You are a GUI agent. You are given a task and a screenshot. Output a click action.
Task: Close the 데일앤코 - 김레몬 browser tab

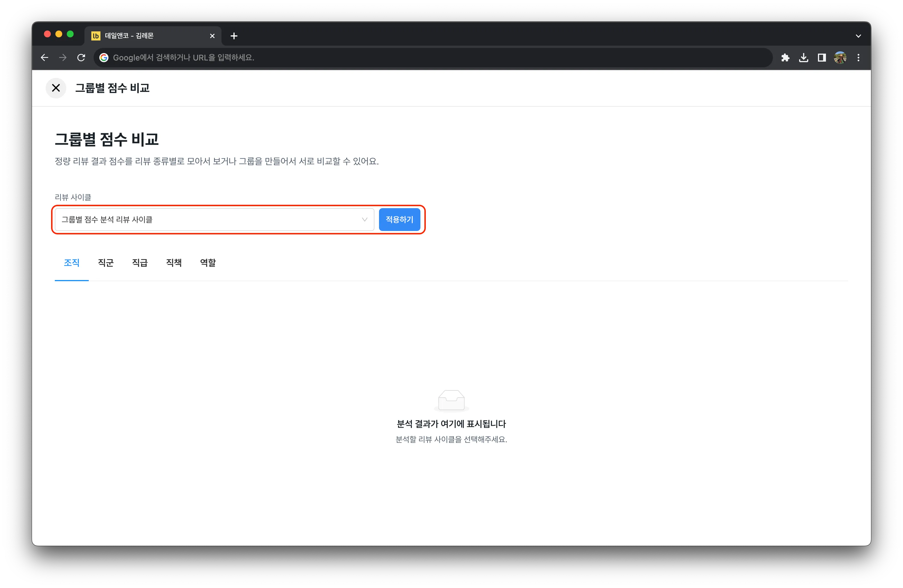[x=212, y=36]
